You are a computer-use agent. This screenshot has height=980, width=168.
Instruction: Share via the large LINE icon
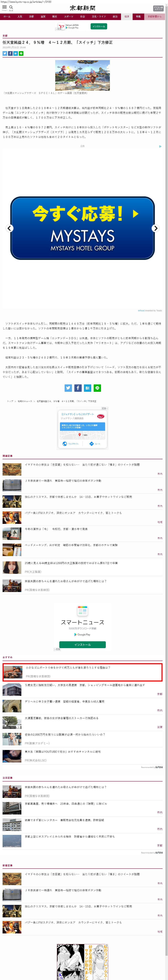click(97, 388)
